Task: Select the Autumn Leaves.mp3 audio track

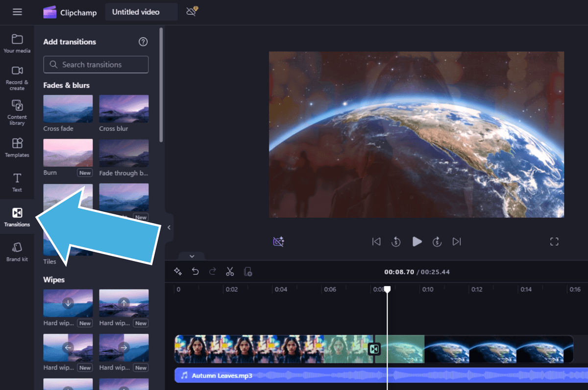Action: click(x=381, y=375)
